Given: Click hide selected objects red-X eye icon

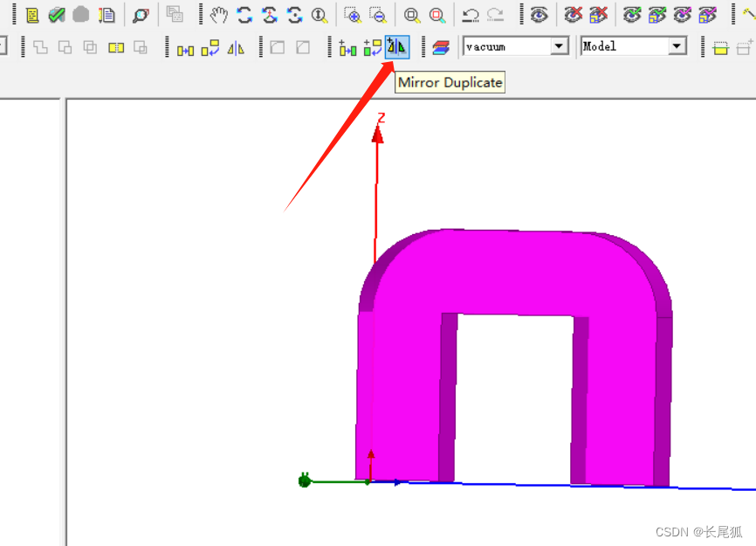Looking at the screenshot, I should 573,15.
